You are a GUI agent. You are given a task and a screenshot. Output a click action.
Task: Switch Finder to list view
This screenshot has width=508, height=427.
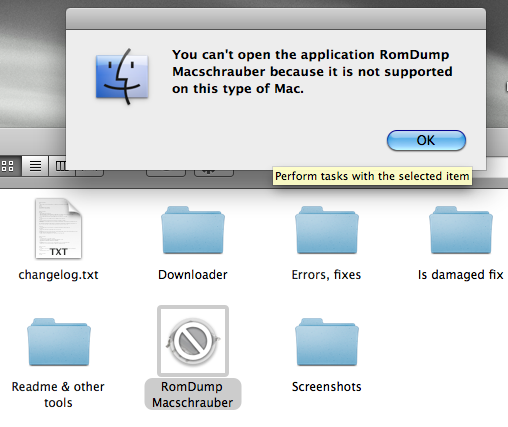click(x=35, y=166)
